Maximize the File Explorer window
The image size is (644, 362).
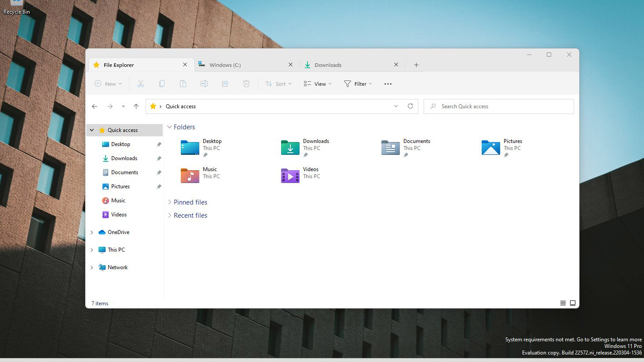pyautogui.click(x=549, y=55)
